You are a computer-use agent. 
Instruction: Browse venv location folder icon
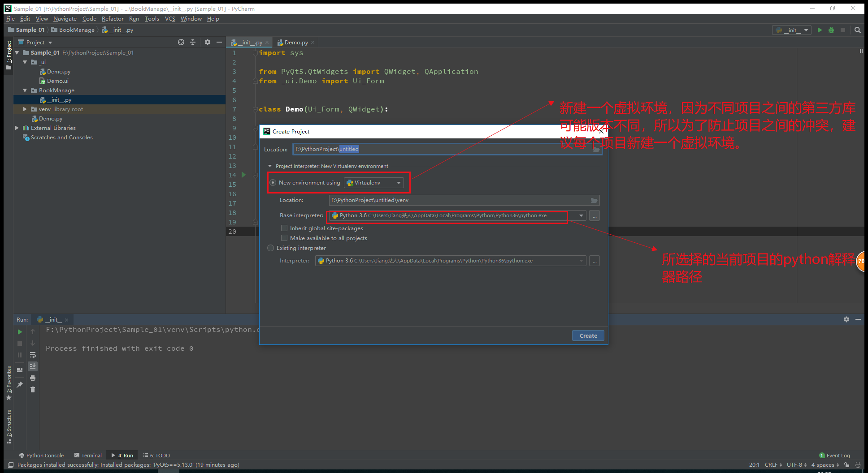(x=594, y=200)
